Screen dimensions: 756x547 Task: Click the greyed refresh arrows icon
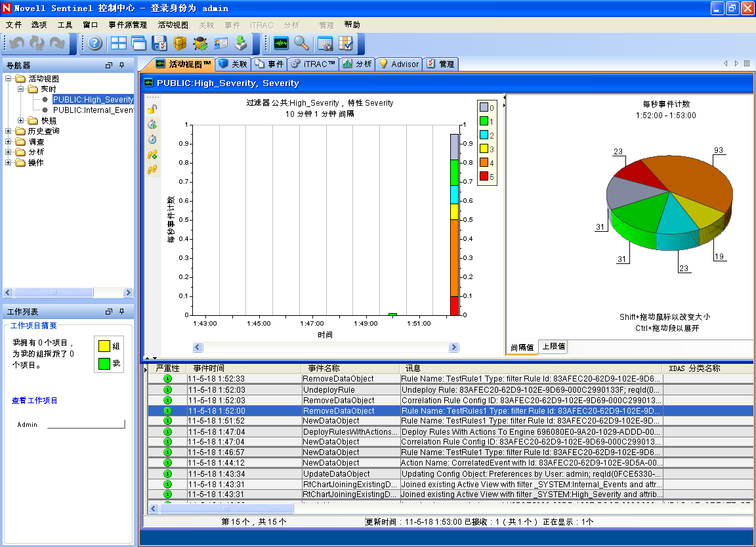point(37,43)
